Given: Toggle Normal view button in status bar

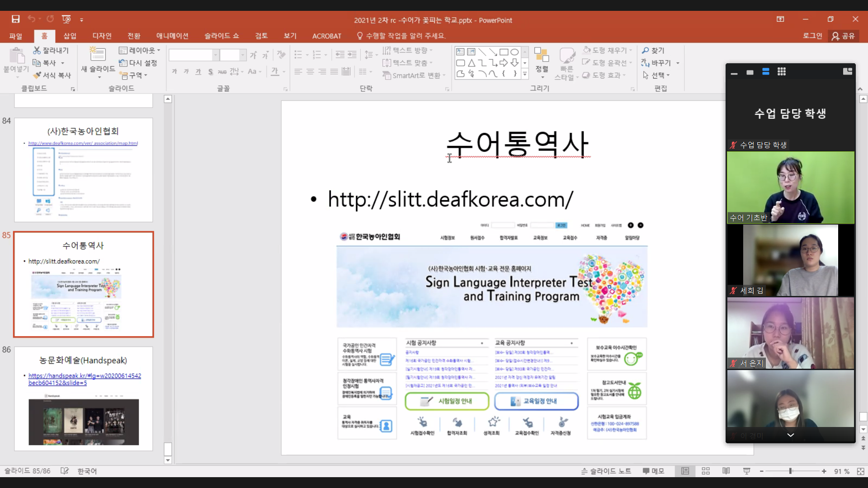Looking at the screenshot, I should (685, 471).
